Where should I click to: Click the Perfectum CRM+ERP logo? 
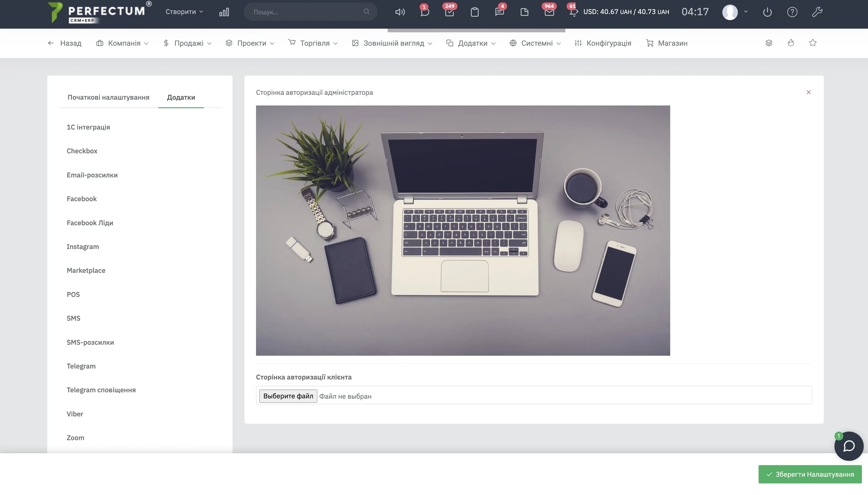(x=99, y=12)
